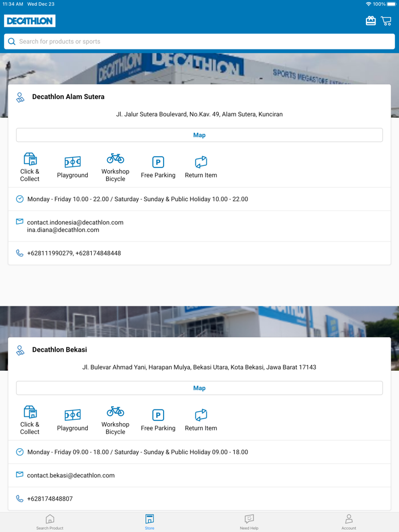
Task: Open the shopping cart icon
Action: tap(386, 21)
